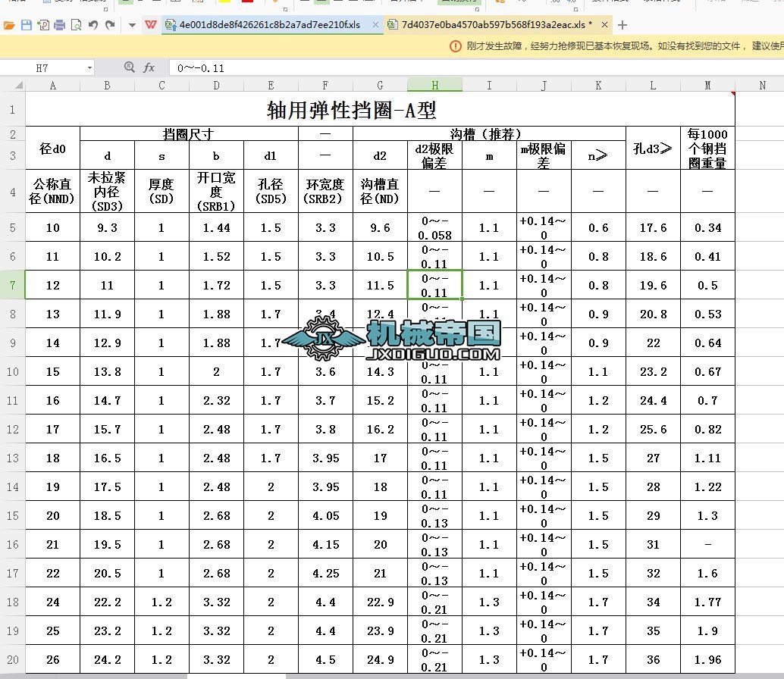Viewport: 784px width, 679px height.
Task: Click the 开口宽度(SRB1) cell
Action: (216, 192)
